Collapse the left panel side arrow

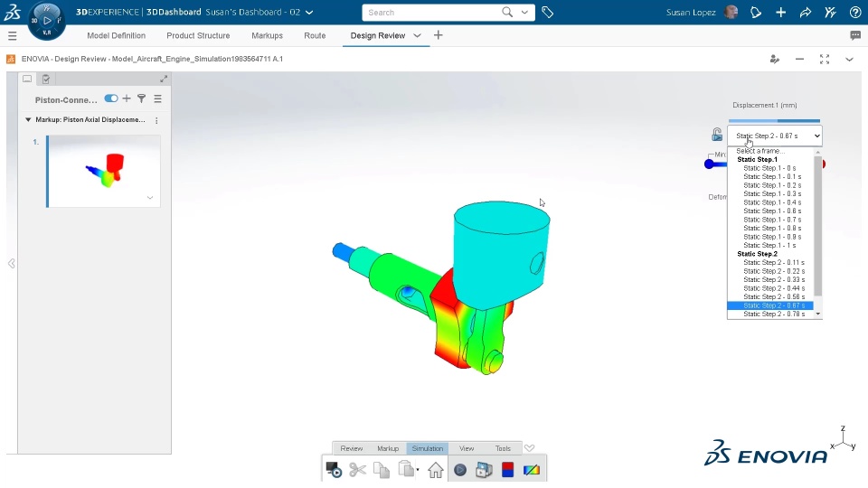click(12, 263)
